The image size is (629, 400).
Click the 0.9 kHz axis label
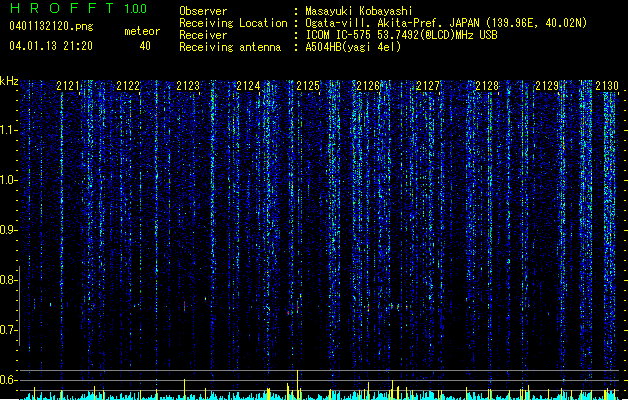pyautogui.click(x=8, y=230)
